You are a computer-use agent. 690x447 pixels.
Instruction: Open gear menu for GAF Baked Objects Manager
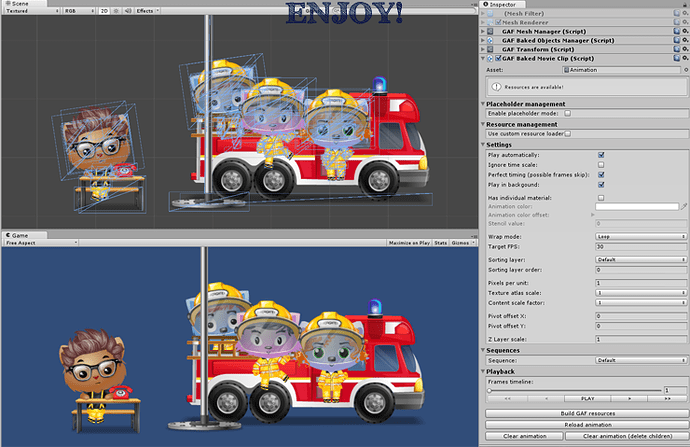point(685,40)
